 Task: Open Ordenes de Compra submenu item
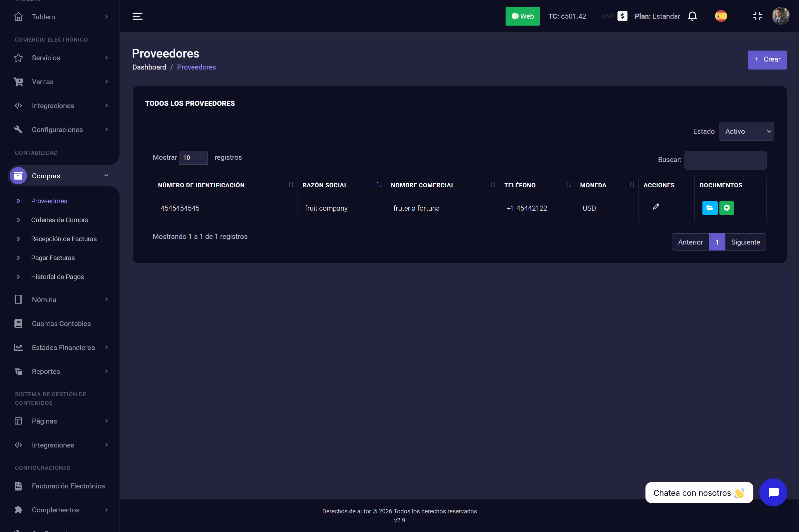pyautogui.click(x=60, y=220)
